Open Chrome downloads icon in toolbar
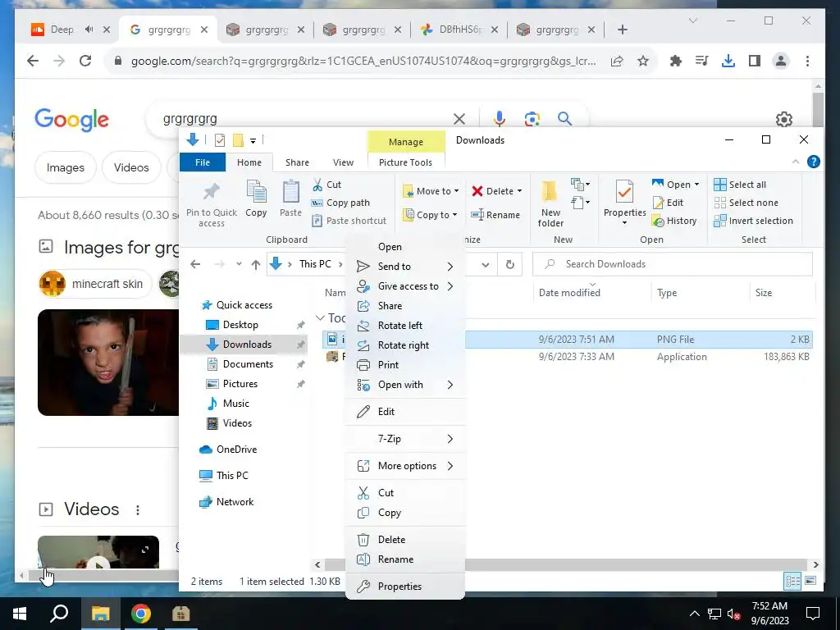The height and width of the screenshot is (630, 840). [x=728, y=61]
